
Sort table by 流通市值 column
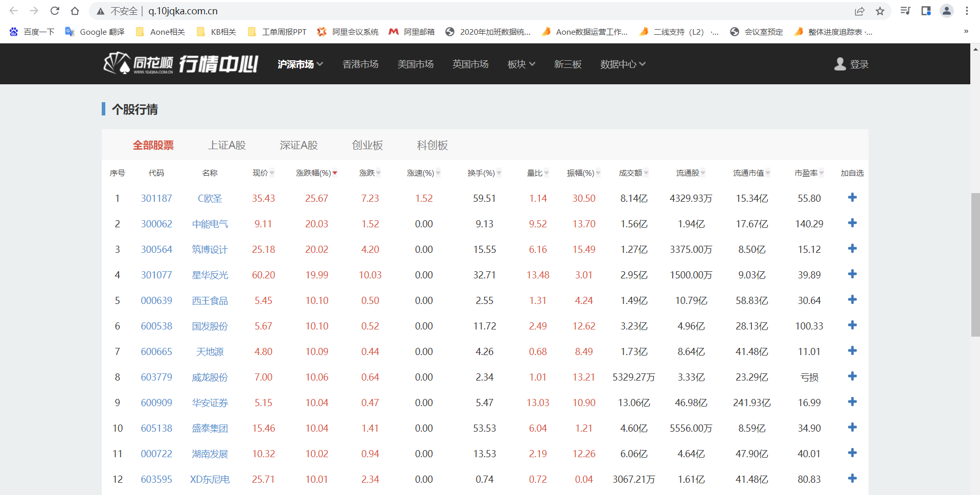coord(751,173)
